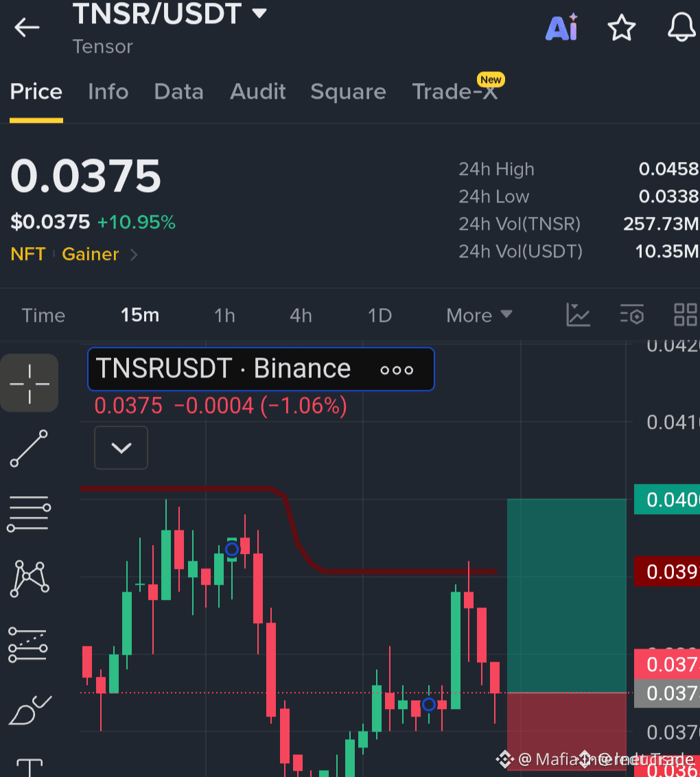
Task: Open the Audit tab
Action: (x=257, y=92)
